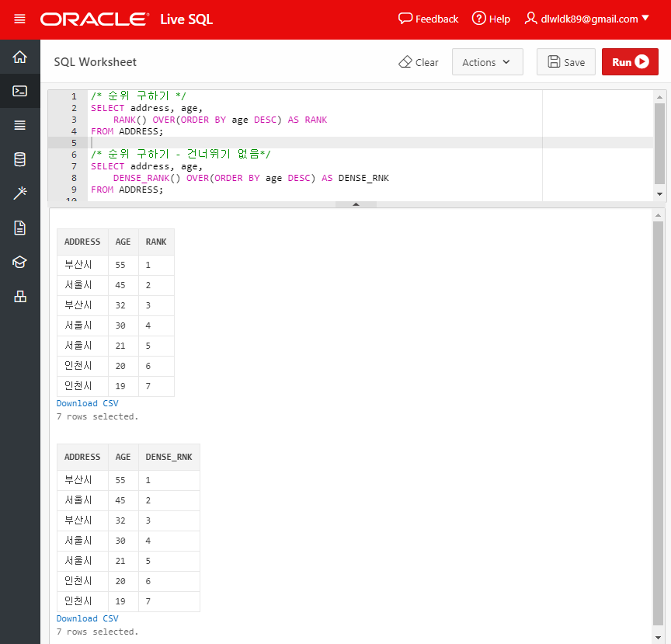Collapse editor using the splitter arrow
The image size is (671, 644).
(x=356, y=204)
